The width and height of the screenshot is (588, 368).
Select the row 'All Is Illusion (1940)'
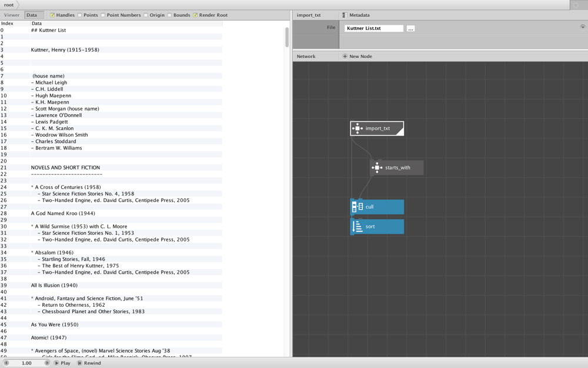[x=111, y=286]
